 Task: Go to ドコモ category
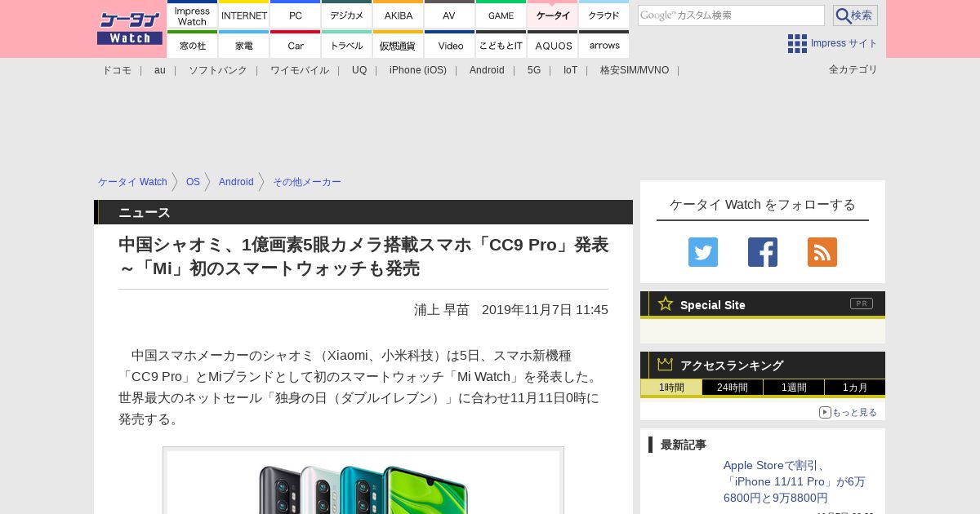point(117,70)
